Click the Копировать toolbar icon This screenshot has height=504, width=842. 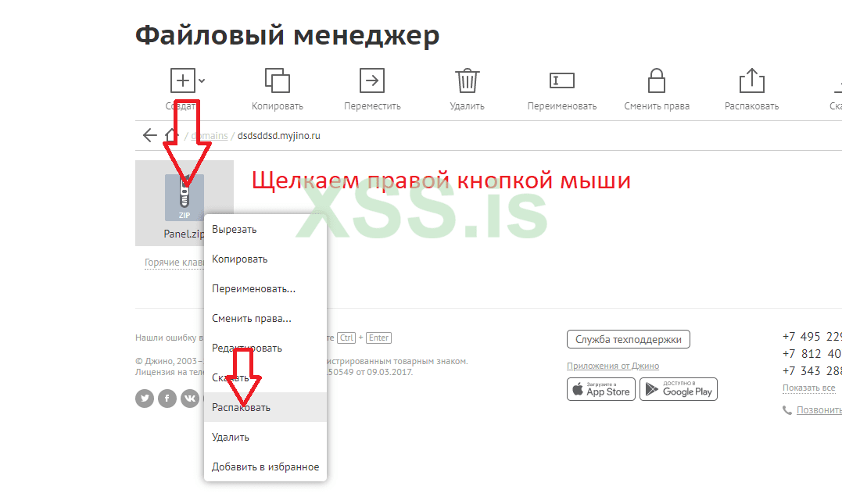[x=277, y=80]
